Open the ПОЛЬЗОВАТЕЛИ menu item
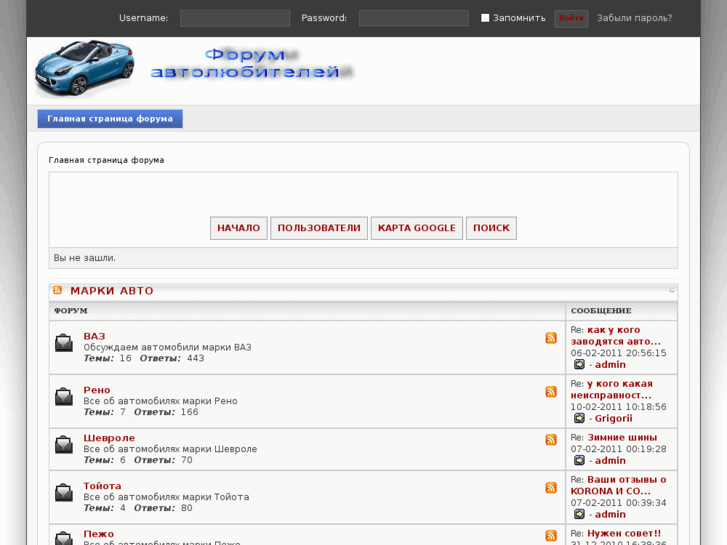Image resolution: width=727 pixels, height=545 pixels. [319, 228]
